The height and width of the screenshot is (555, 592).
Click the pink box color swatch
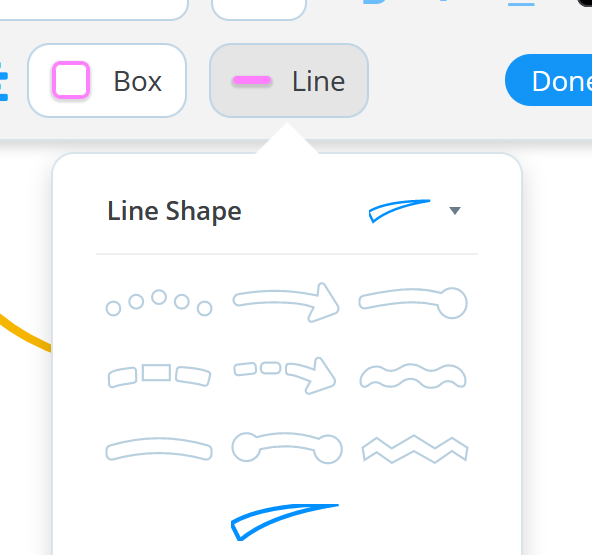[x=71, y=80]
